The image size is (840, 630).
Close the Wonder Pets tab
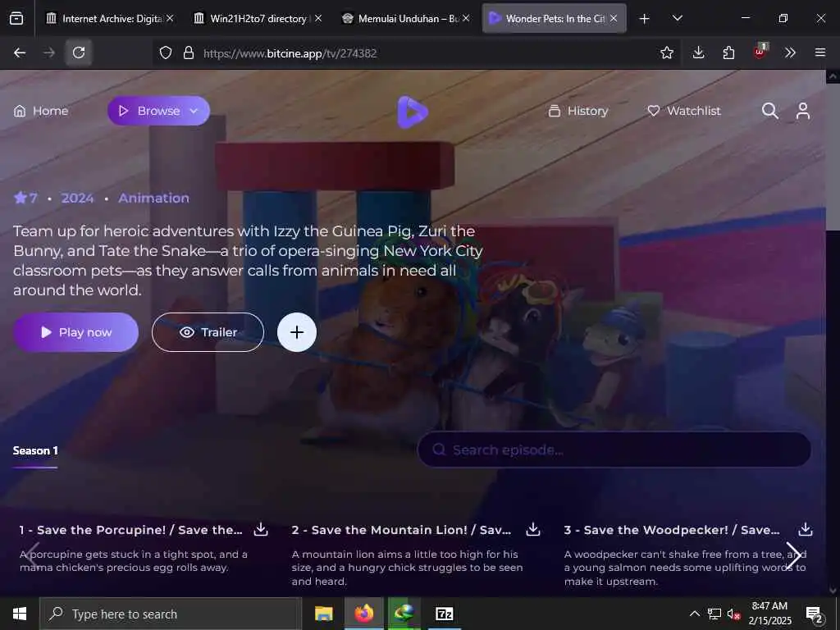pyautogui.click(x=614, y=18)
